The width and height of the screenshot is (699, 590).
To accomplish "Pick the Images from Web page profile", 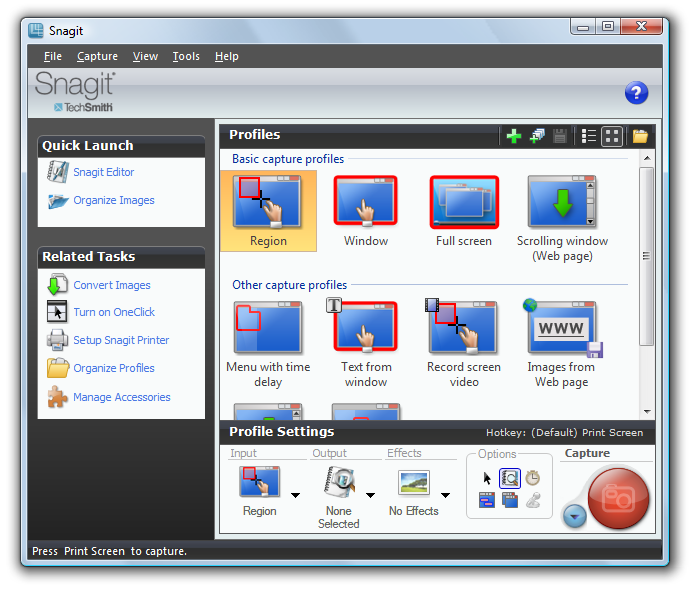I will (x=561, y=342).
